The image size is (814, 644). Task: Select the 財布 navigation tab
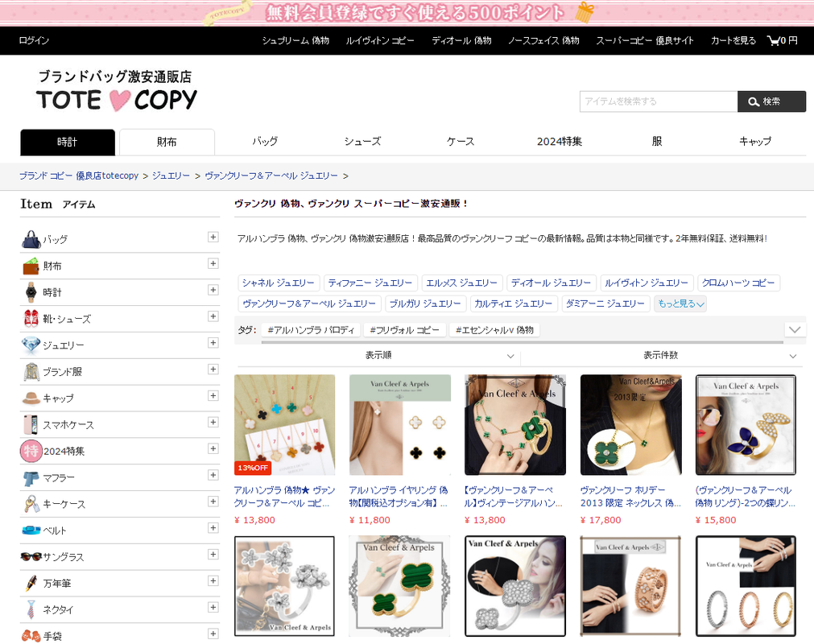click(x=167, y=142)
